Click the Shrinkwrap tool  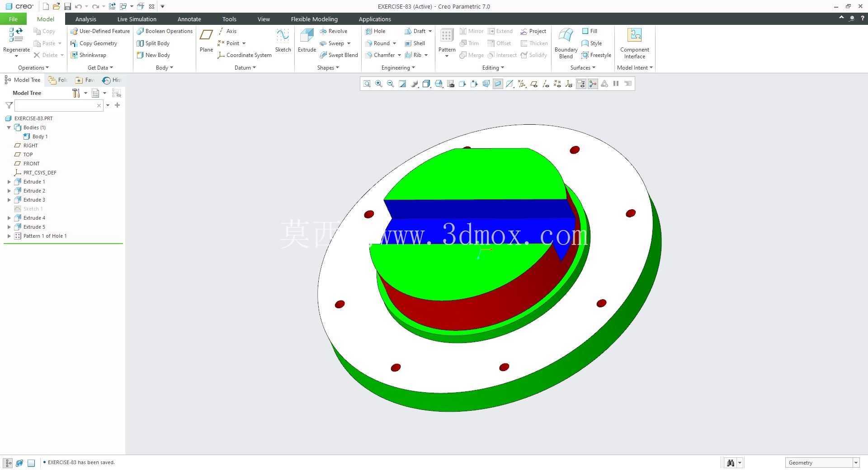point(88,55)
